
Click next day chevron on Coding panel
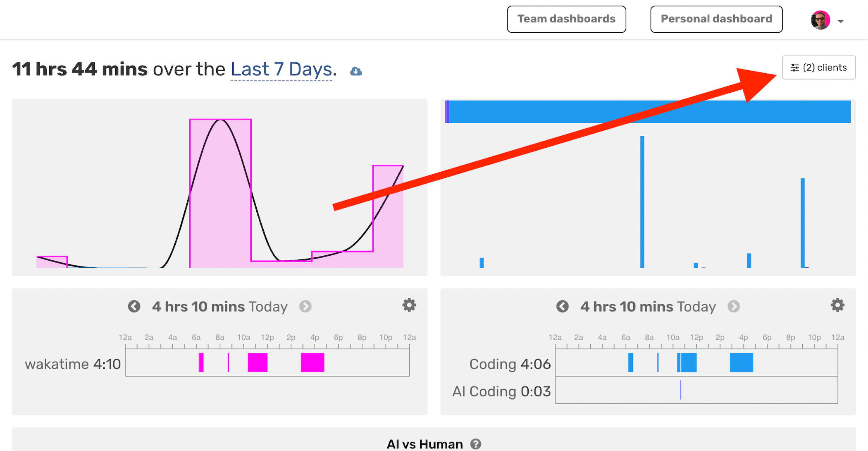pos(734,307)
